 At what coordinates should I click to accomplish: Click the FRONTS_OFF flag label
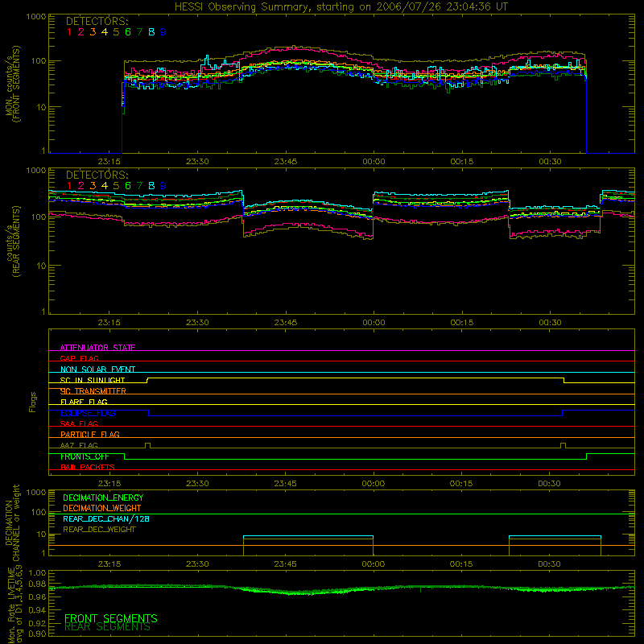point(85,456)
